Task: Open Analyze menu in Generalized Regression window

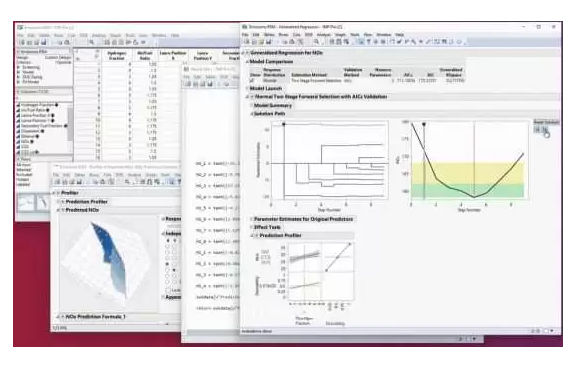Action: pyautogui.click(x=324, y=35)
